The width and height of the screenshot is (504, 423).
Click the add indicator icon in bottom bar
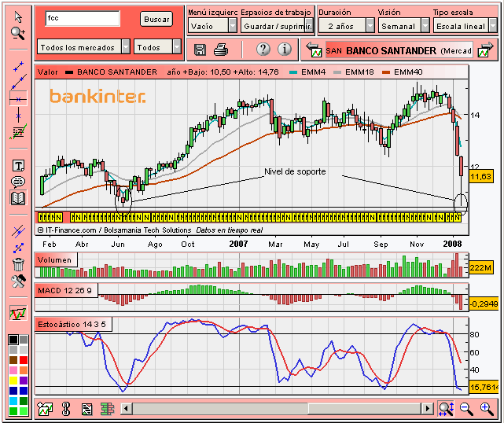pyautogui.click(x=86, y=409)
